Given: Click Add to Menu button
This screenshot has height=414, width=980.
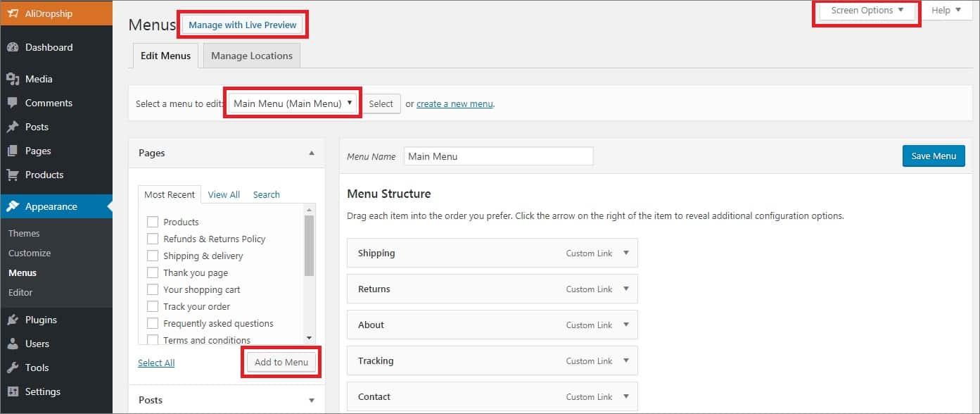Looking at the screenshot, I should point(281,362).
